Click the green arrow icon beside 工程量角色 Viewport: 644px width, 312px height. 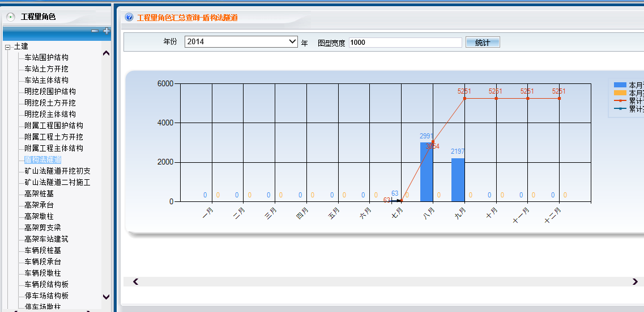point(11,17)
